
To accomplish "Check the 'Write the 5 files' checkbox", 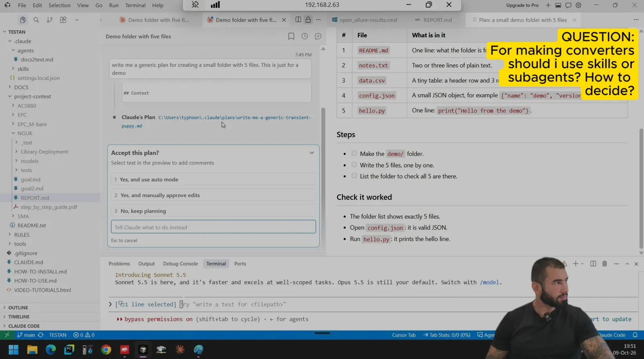I will [354, 164].
